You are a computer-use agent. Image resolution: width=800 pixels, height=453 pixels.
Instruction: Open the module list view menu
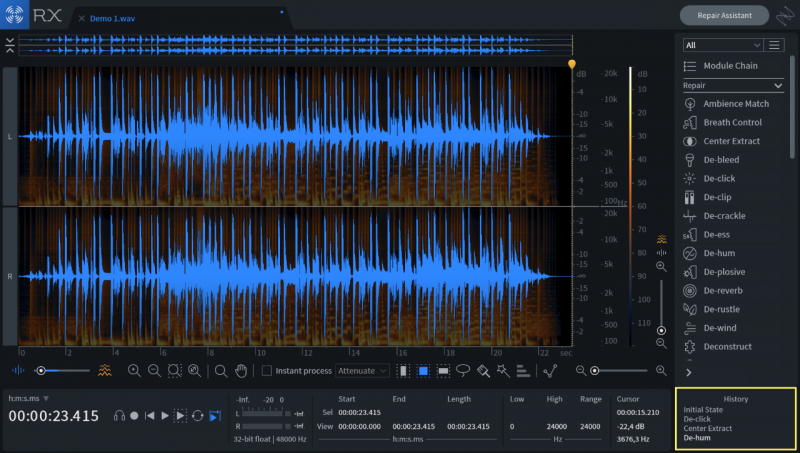tap(774, 45)
